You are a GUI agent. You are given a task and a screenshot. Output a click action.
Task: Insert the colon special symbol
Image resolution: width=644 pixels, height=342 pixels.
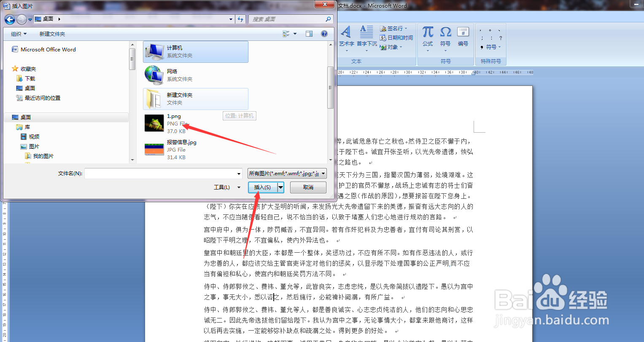[490, 38]
